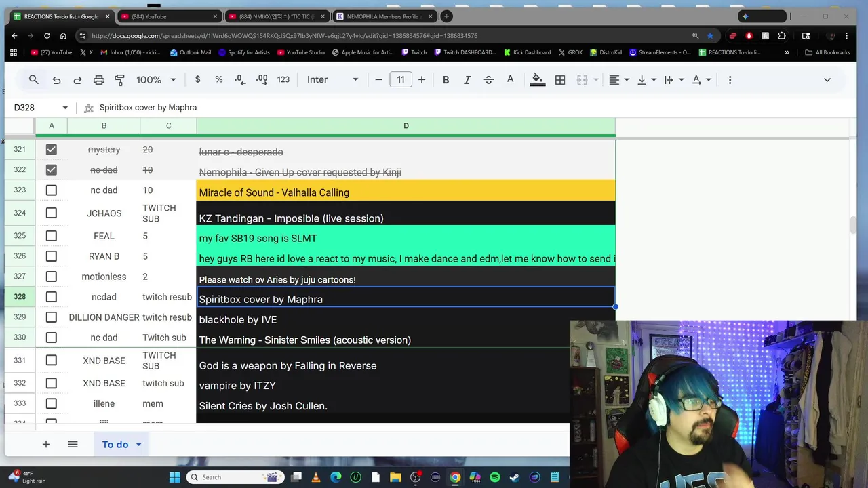Viewport: 868px width, 488px height.
Task: Open the All Bookmarks folder
Action: 827,52
